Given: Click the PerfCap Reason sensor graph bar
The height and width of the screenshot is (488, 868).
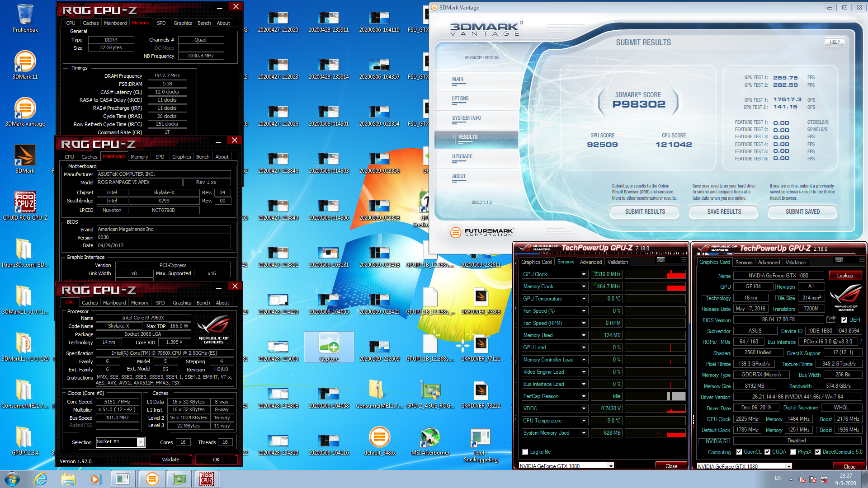Looking at the screenshot, I should coord(655,396).
